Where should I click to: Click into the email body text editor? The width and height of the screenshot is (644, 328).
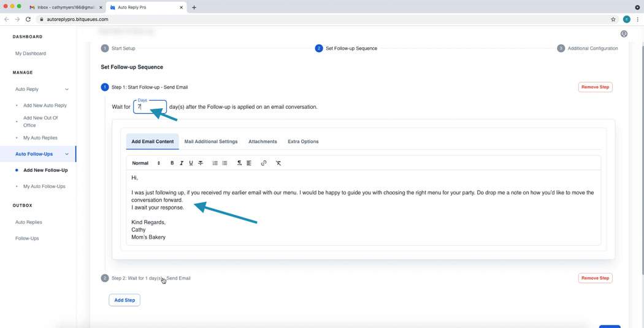click(364, 208)
